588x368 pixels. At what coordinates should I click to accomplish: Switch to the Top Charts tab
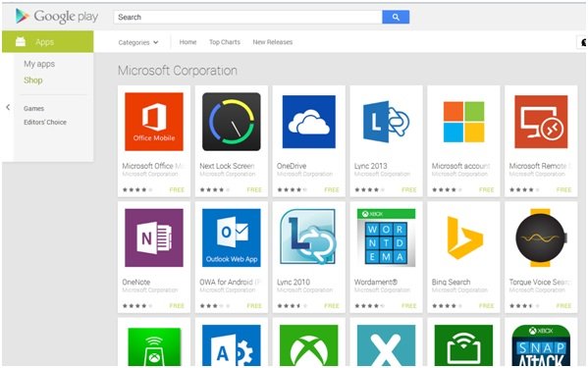tap(225, 42)
